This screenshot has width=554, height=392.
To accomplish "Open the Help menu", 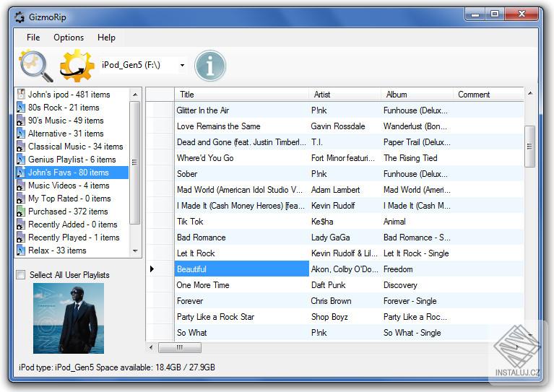I will pos(106,38).
